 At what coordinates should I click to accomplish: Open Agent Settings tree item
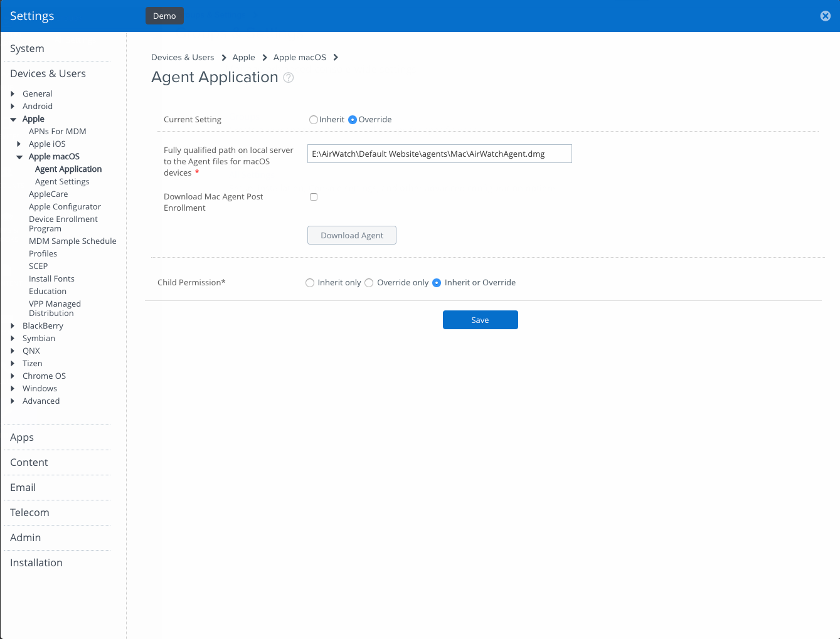(62, 182)
